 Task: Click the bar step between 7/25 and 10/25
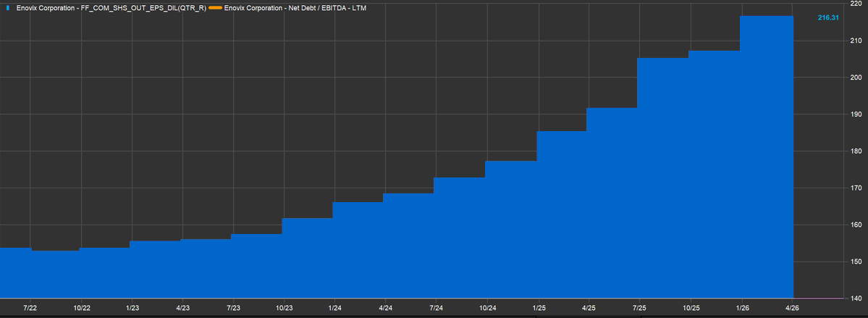(663, 178)
